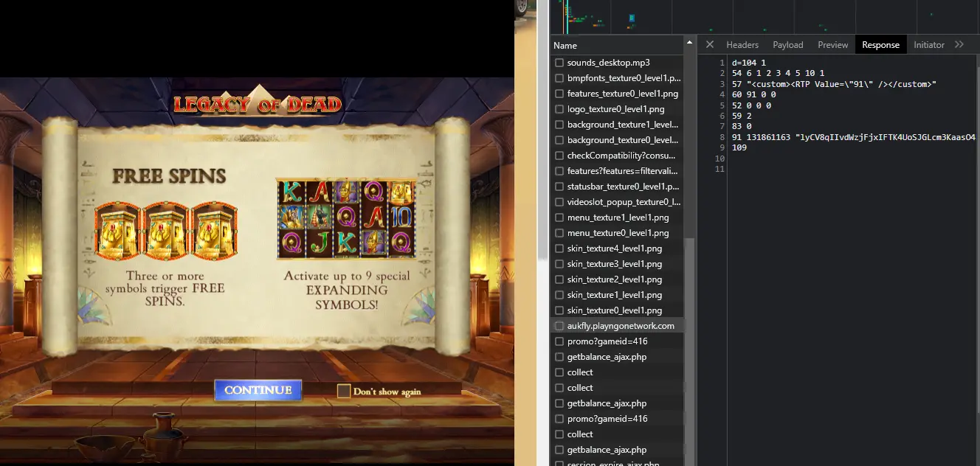
Task: Select the Response tab
Action: pos(880,45)
